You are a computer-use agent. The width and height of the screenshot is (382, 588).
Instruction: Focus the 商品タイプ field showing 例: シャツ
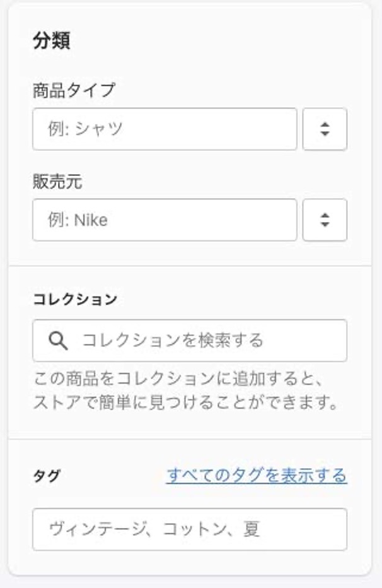[165, 129]
